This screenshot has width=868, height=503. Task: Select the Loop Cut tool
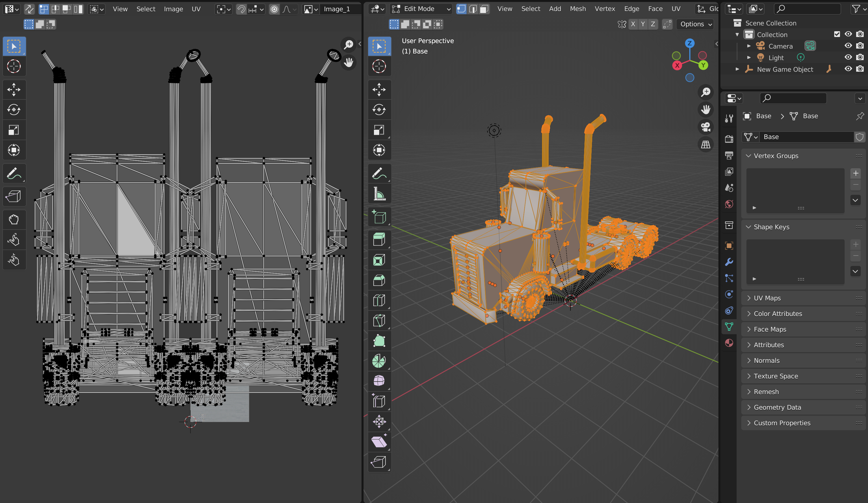(x=379, y=300)
